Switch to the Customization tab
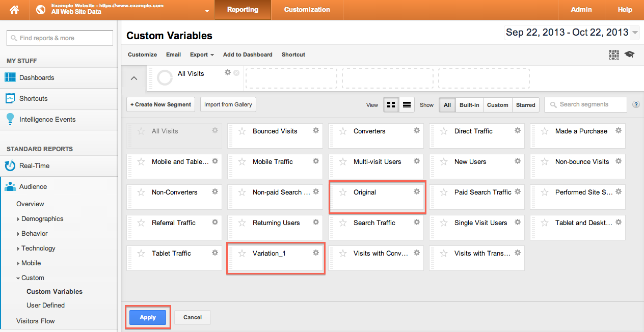 click(307, 10)
